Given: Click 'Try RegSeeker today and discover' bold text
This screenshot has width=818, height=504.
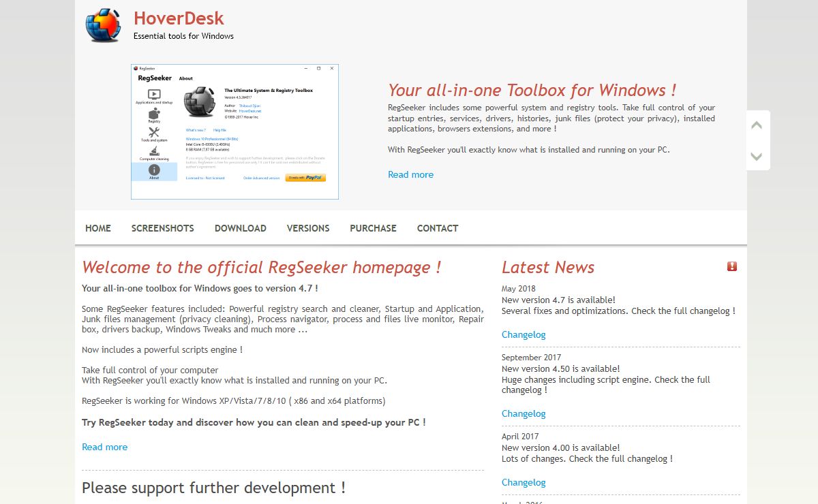Looking at the screenshot, I should [x=254, y=422].
